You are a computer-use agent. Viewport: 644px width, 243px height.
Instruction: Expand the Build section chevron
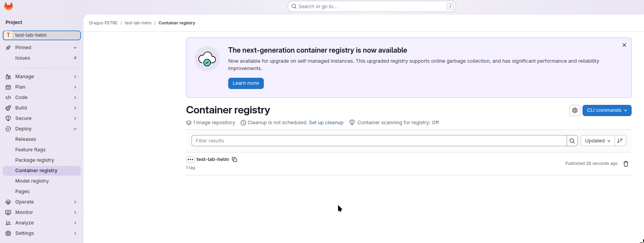(75, 108)
